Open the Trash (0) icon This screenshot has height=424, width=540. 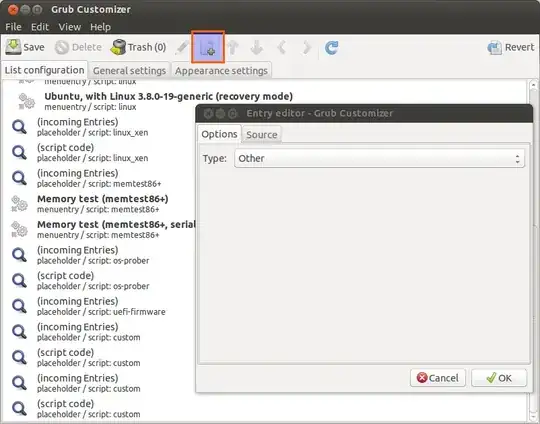118,47
